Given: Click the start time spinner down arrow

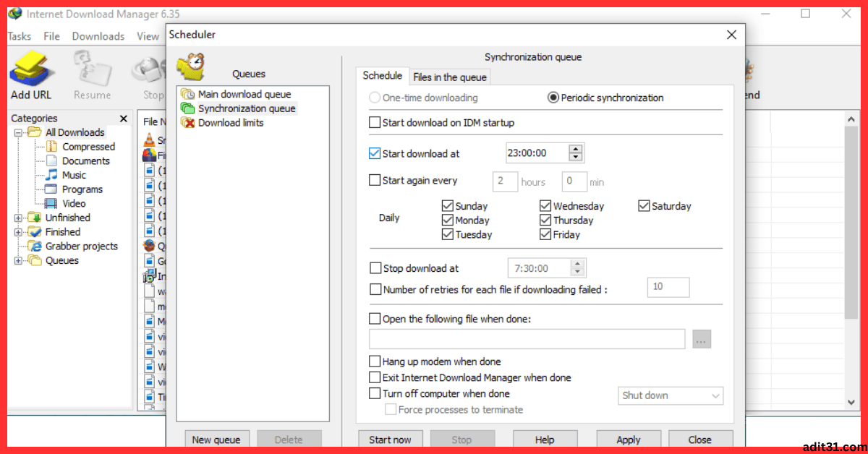Looking at the screenshot, I should pos(576,157).
